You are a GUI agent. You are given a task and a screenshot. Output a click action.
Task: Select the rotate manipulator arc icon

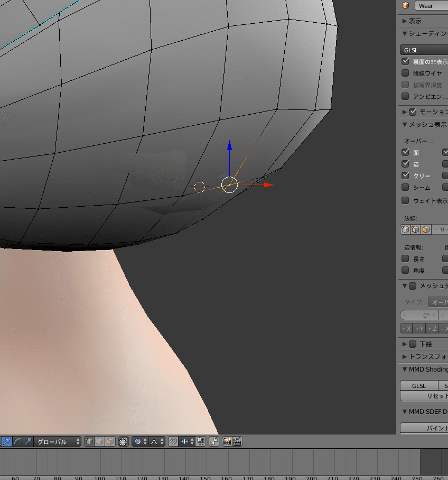pyautogui.click(x=17, y=441)
